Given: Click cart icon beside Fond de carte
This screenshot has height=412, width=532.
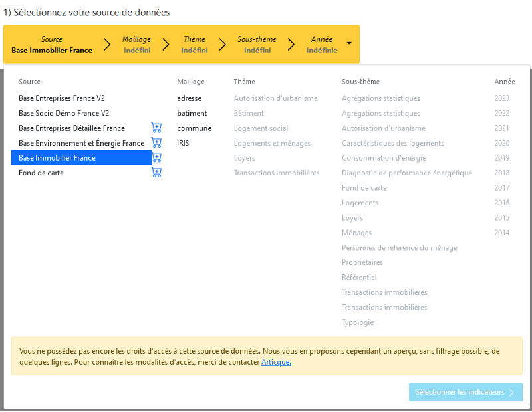Looking at the screenshot, I should click(156, 173).
